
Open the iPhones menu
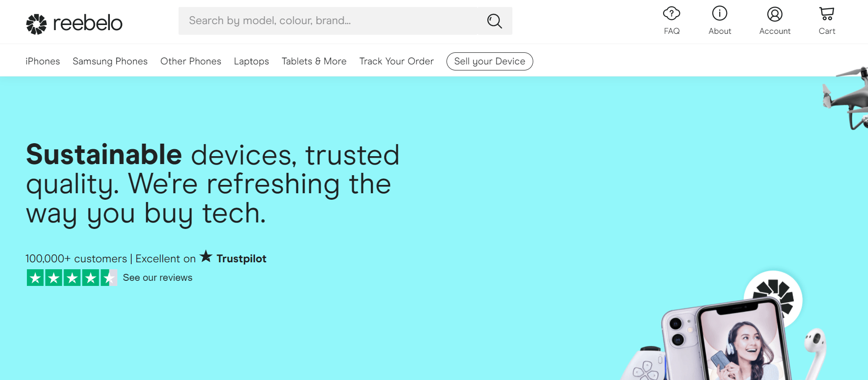coord(42,61)
